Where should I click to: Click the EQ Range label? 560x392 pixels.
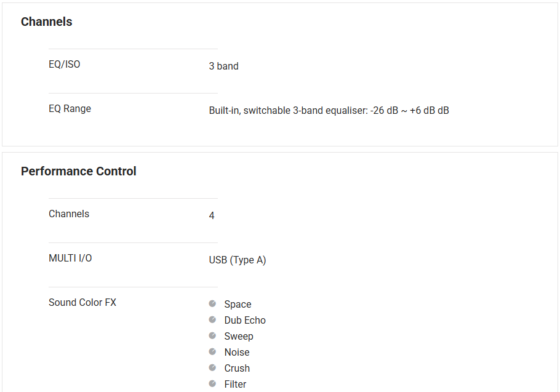pyautogui.click(x=70, y=109)
